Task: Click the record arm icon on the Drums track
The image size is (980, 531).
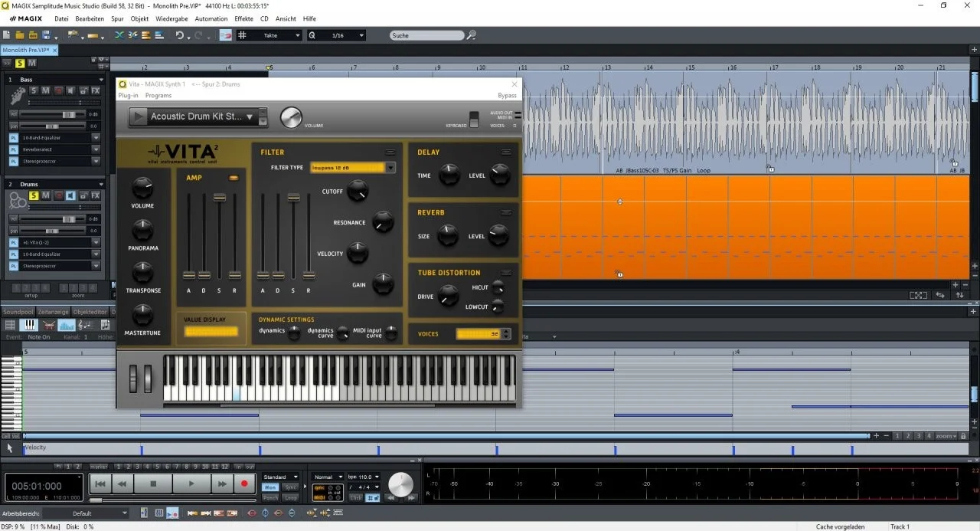Action: click(58, 195)
